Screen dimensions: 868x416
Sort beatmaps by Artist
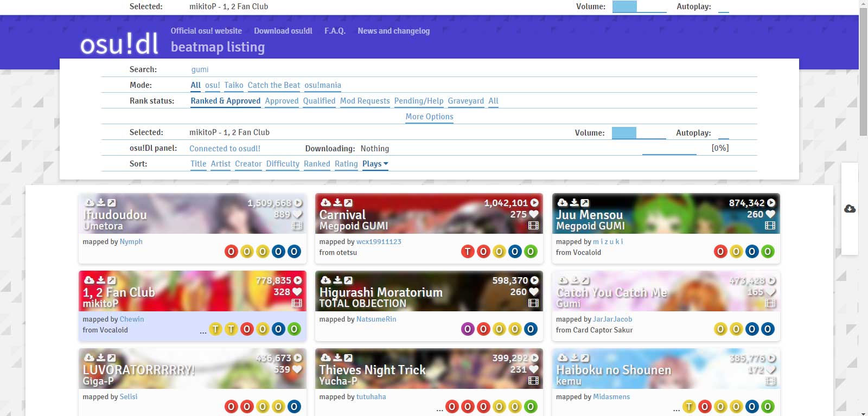tap(221, 164)
